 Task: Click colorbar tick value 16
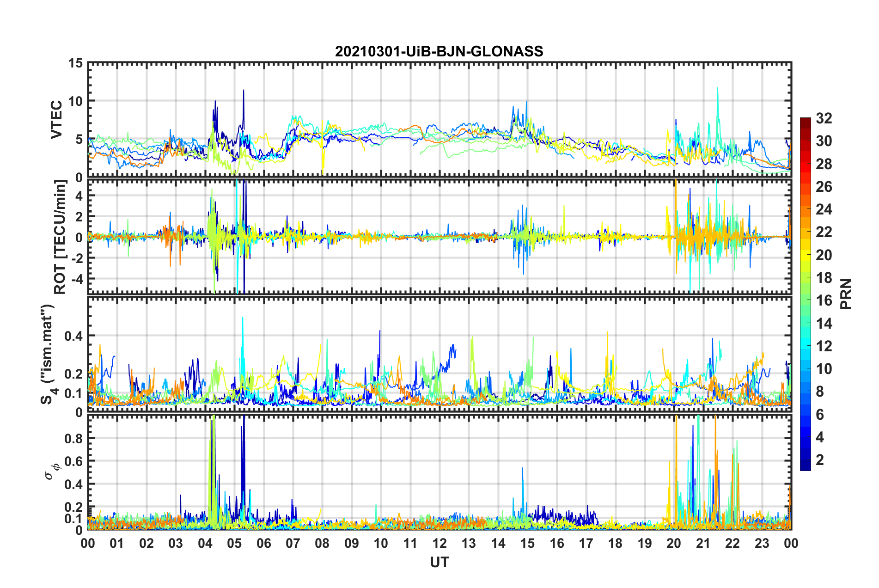coord(824,300)
